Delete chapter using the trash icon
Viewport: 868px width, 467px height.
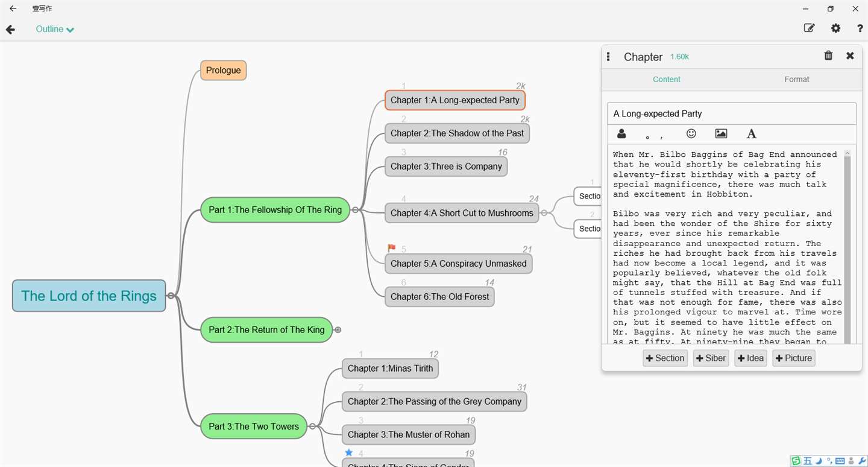coord(828,56)
